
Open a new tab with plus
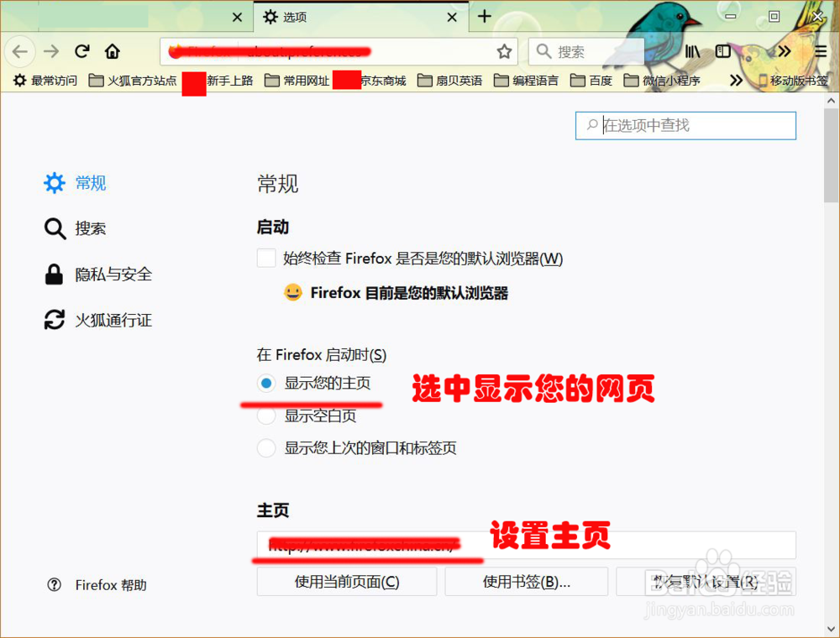pyautogui.click(x=485, y=16)
